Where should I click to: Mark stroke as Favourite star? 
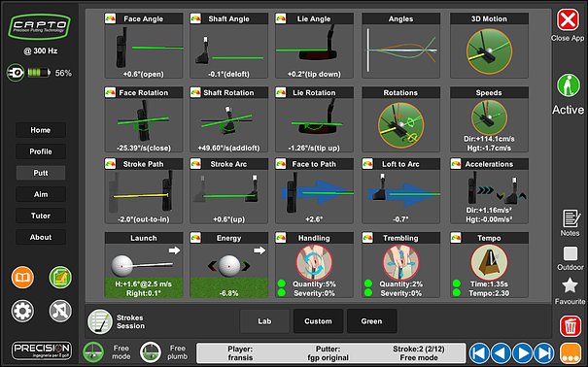[x=570, y=285]
